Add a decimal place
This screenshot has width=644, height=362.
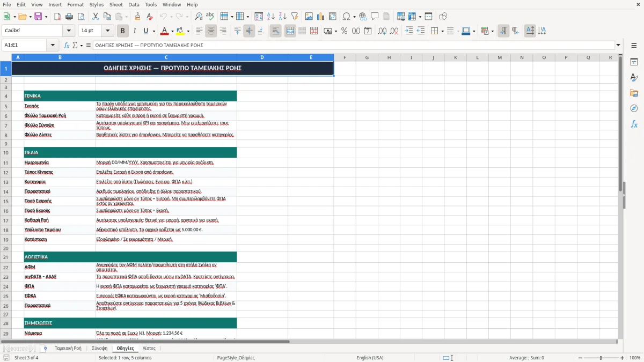383,31
